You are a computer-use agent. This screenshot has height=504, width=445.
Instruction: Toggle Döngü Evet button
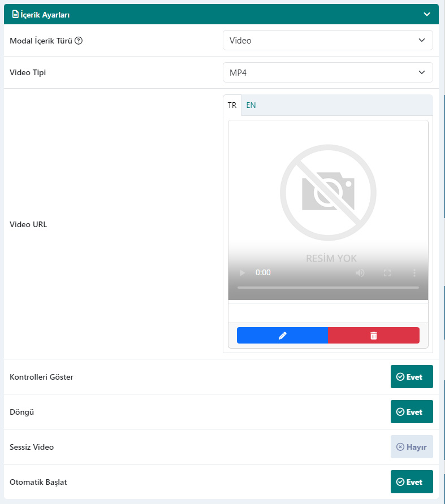pyautogui.click(x=412, y=411)
